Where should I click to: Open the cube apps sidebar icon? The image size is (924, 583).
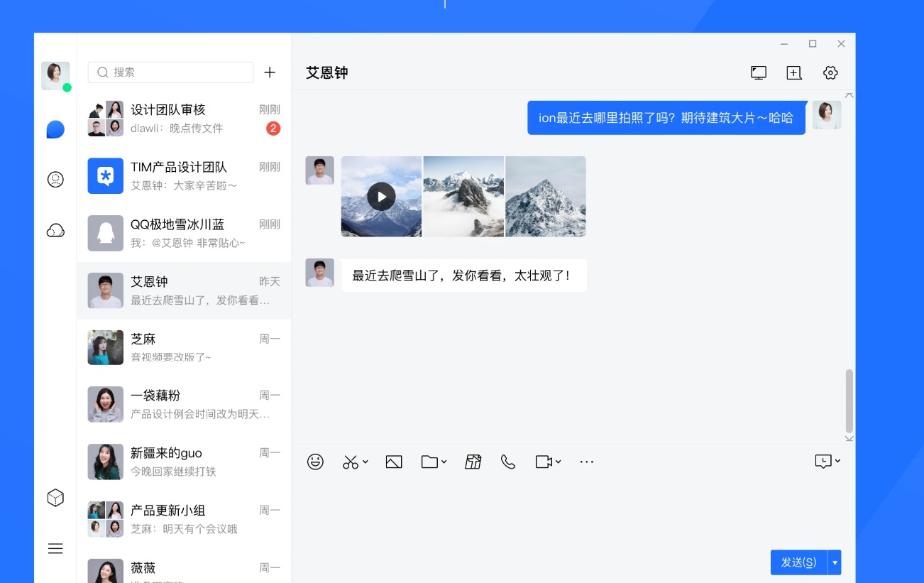(55, 498)
